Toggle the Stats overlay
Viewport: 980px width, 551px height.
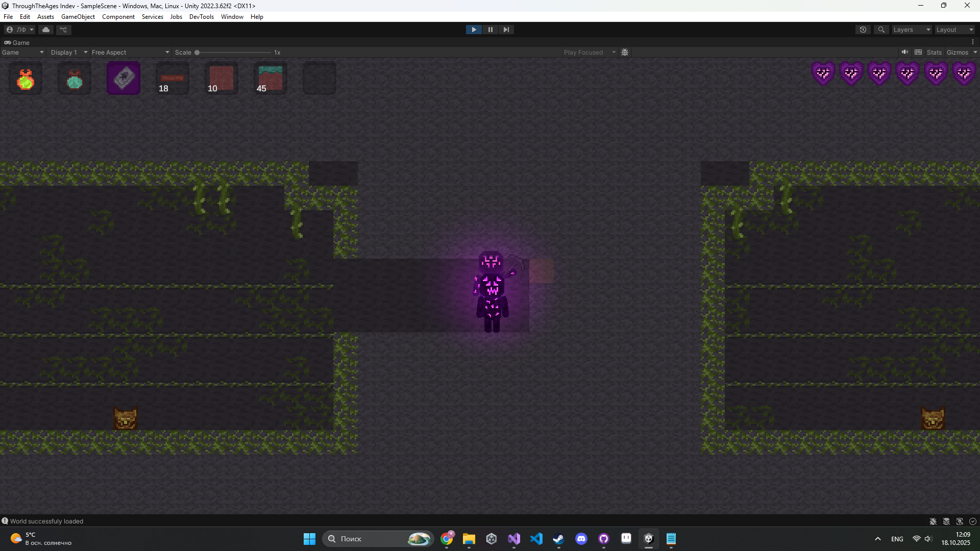934,52
